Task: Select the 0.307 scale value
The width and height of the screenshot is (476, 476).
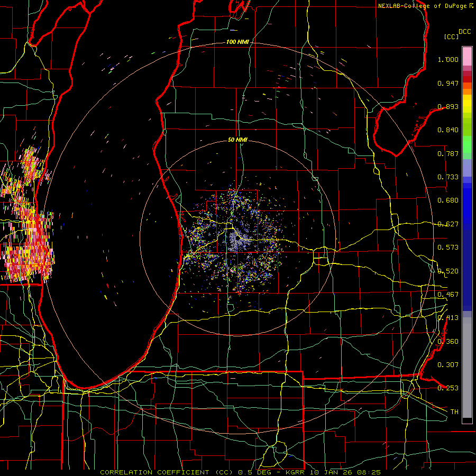Action: pyautogui.click(x=448, y=365)
